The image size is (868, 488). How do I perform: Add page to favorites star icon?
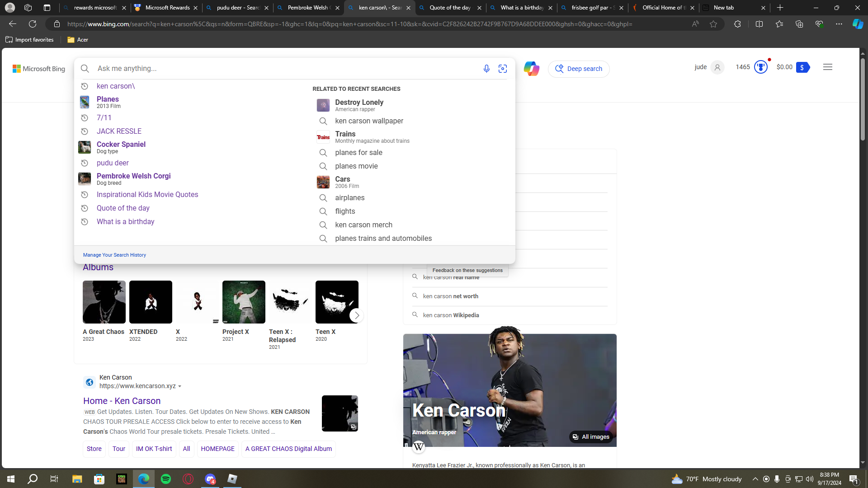click(713, 24)
